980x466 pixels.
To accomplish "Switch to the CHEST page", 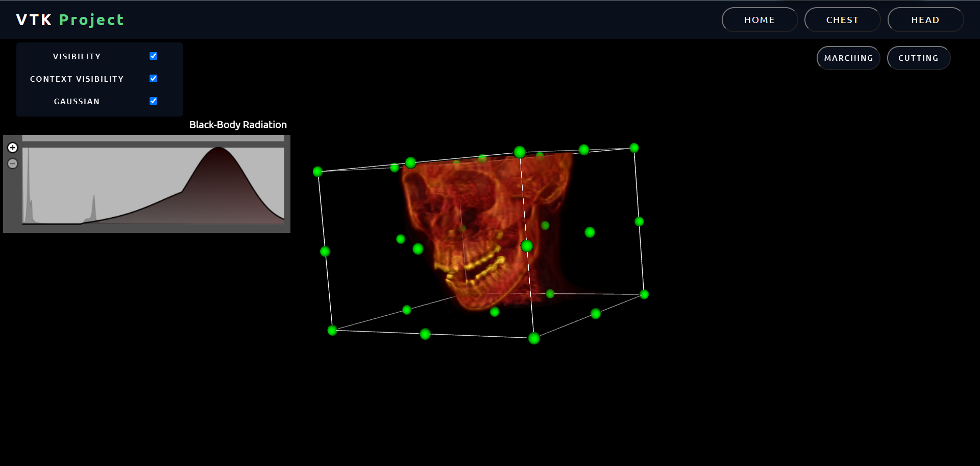I will [842, 19].
